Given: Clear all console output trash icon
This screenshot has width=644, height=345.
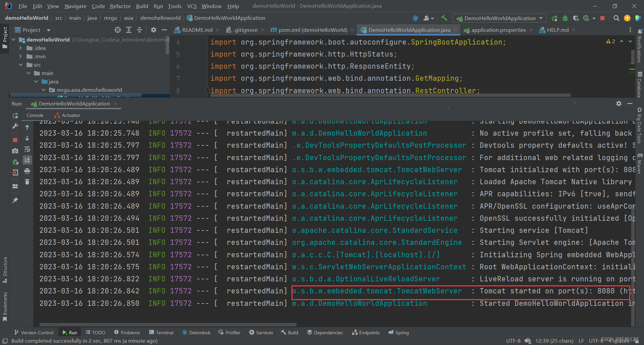Looking at the screenshot, I should [27, 182].
